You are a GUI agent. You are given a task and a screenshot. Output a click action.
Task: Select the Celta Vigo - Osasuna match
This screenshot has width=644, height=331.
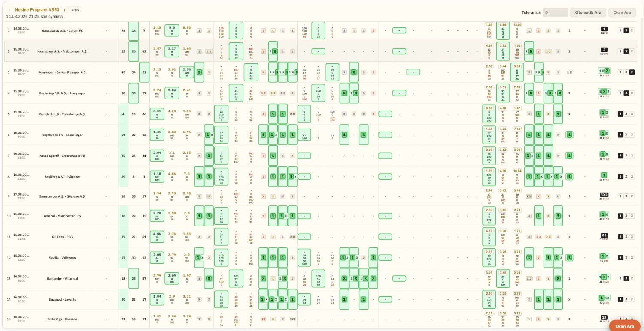click(63, 319)
